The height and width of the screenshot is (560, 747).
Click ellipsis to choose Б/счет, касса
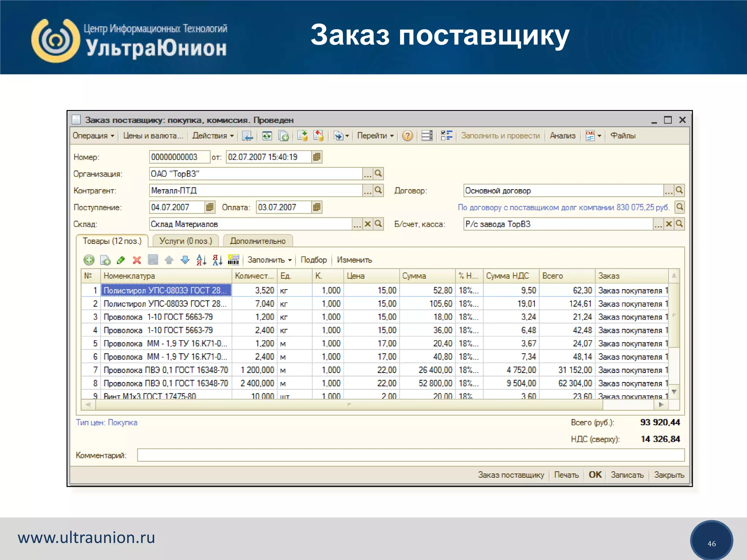pos(658,224)
